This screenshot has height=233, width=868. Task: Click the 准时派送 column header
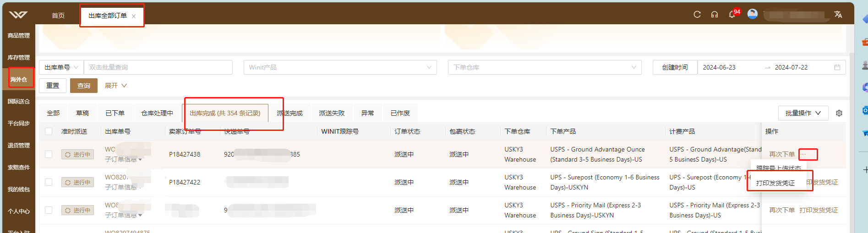click(74, 131)
